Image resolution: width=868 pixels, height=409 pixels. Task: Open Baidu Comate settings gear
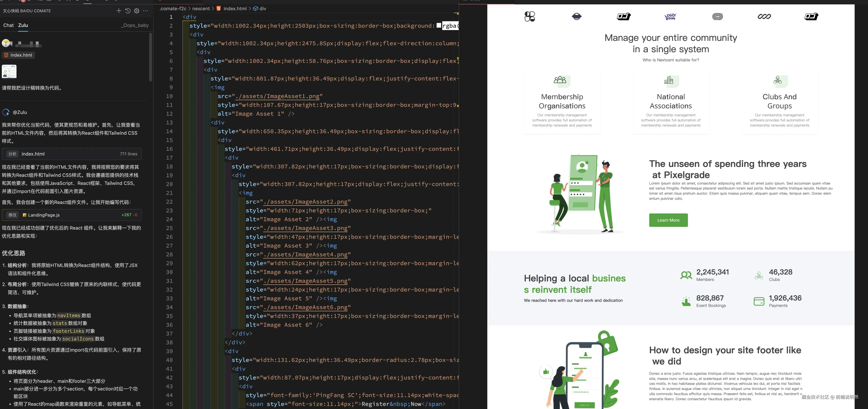coord(136,11)
